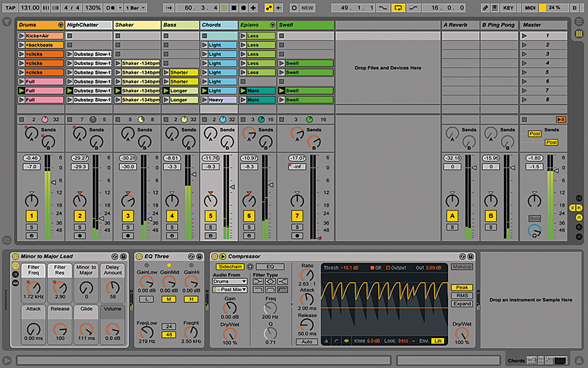
Task: Stop playback with the square Stop button
Action: point(234,7)
